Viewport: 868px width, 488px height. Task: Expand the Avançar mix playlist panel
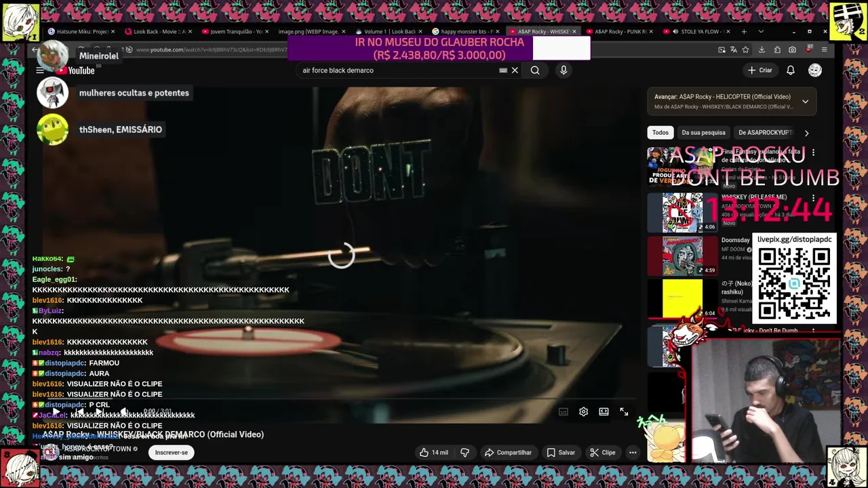pyautogui.click(x=805, y=102)
